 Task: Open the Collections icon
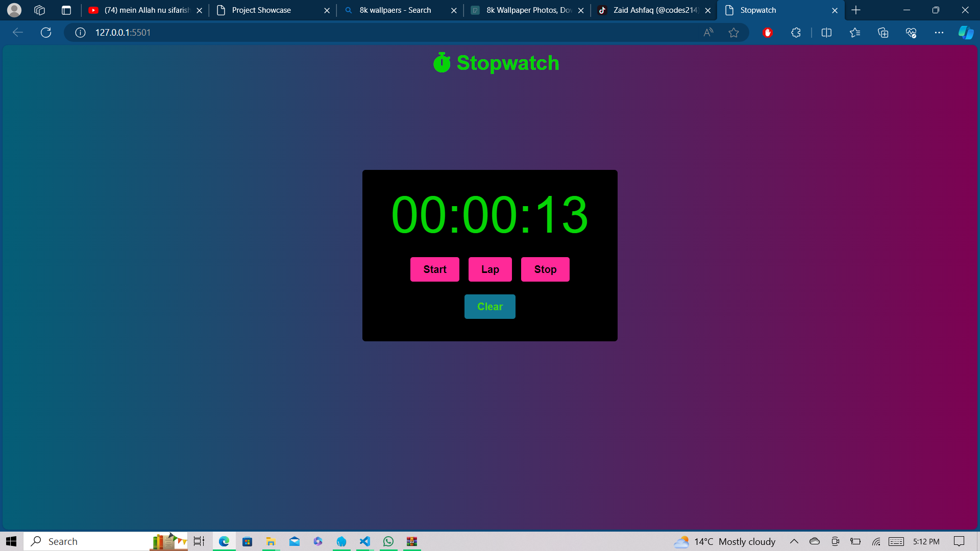pos(883,33)
